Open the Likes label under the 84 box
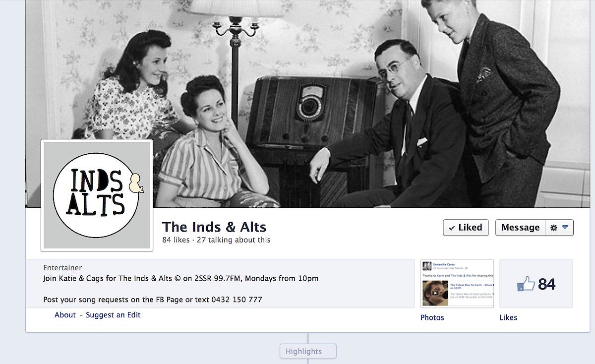This screenshot has height=364, width=595. click(508, 317)
